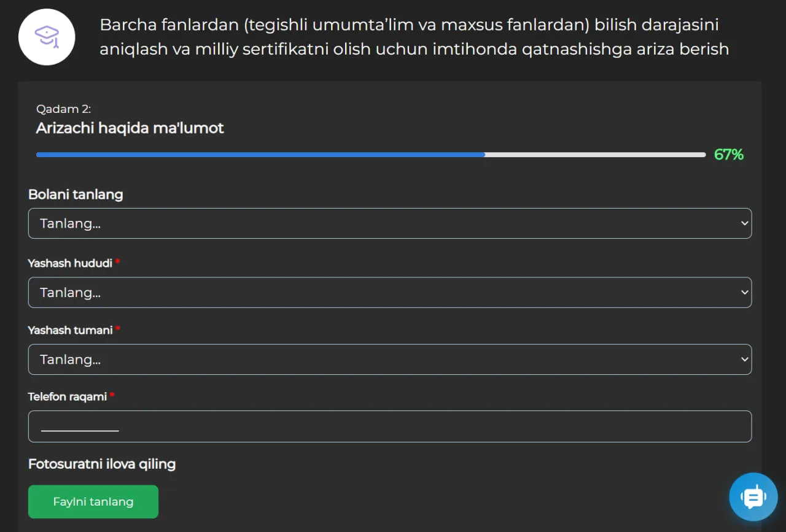Click the Yashash hududi field label
Viewport: 786px width, 532px height.
[70, 263]
